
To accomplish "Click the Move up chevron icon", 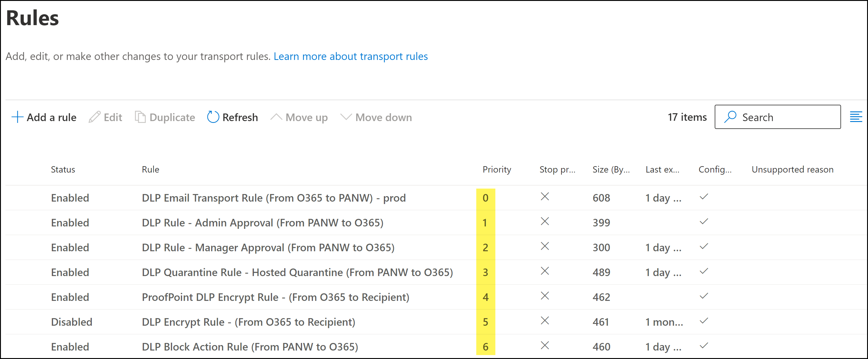I will [x=276, y=117].
